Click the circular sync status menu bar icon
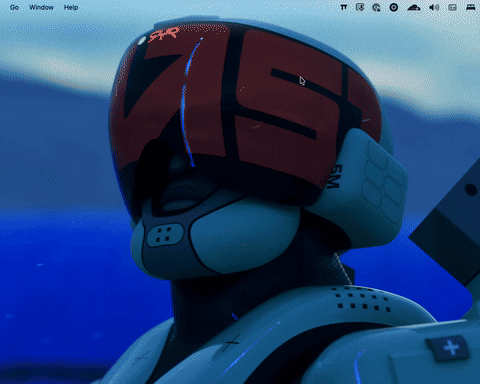 (x=376, y=7)
